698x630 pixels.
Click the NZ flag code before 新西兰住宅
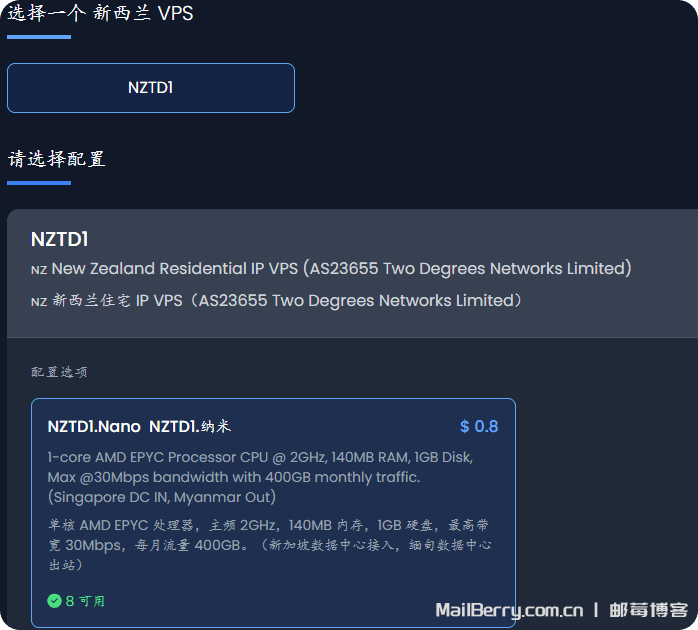tap(39, 302)
